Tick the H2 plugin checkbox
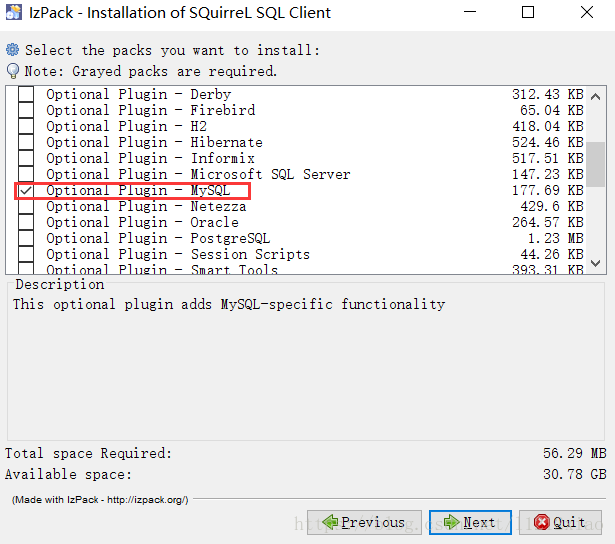The height and width of the screenshot is (544, 615). coord(26,126)
